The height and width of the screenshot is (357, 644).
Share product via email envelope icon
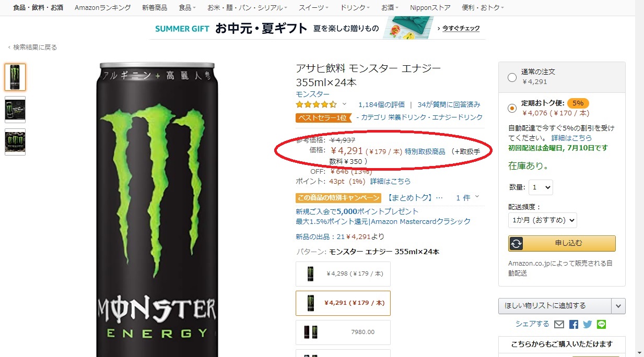click(x=559, y=325)
